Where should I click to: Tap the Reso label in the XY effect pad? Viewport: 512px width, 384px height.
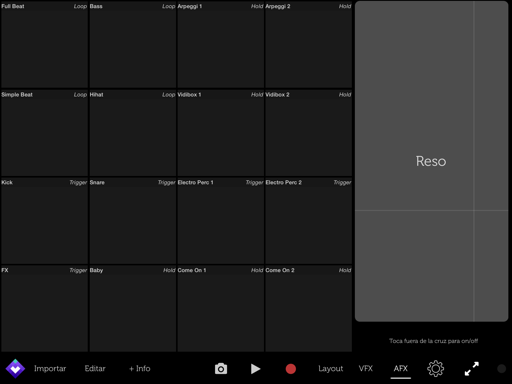coord(431,161)
